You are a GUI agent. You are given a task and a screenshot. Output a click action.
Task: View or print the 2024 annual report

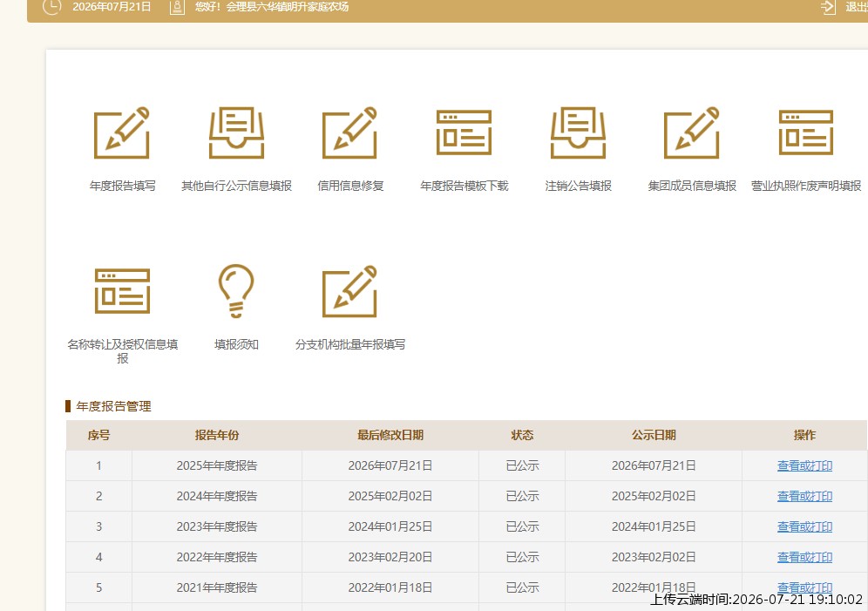coord(804,496)
